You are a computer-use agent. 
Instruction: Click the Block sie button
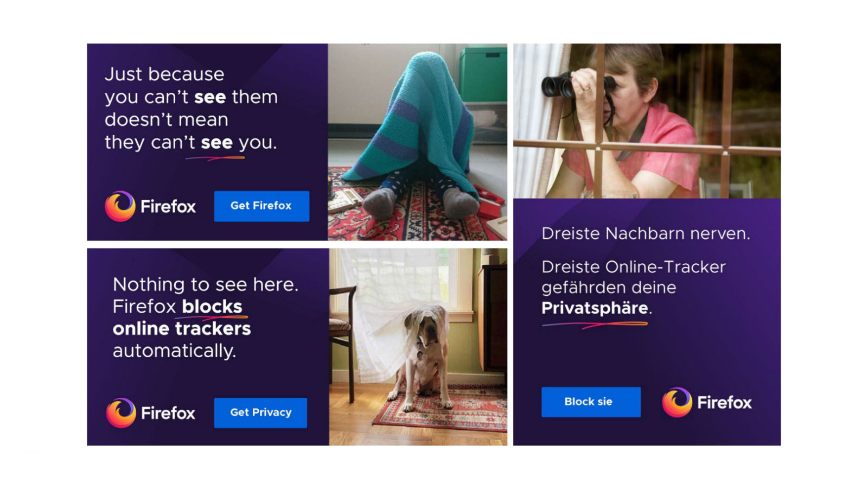tap(591, 402)
